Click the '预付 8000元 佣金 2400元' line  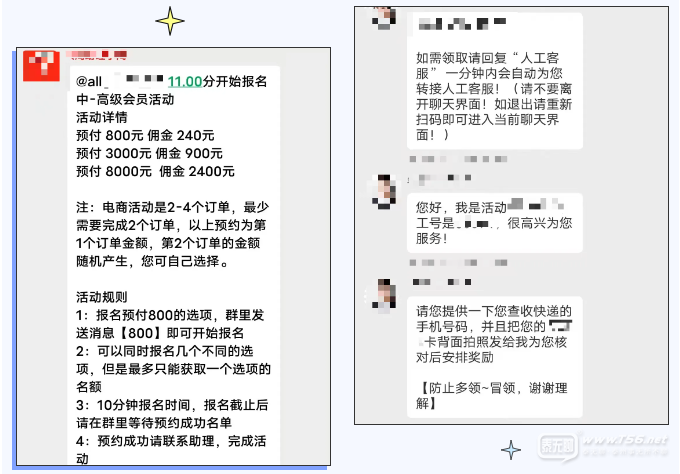coord(155,171)
